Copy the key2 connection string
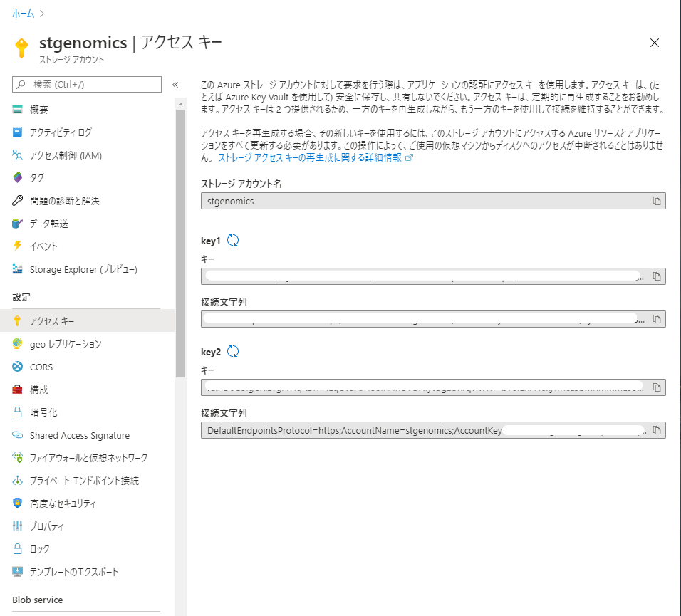The height and width of the screenshot is (616, 681). [656, 430]
